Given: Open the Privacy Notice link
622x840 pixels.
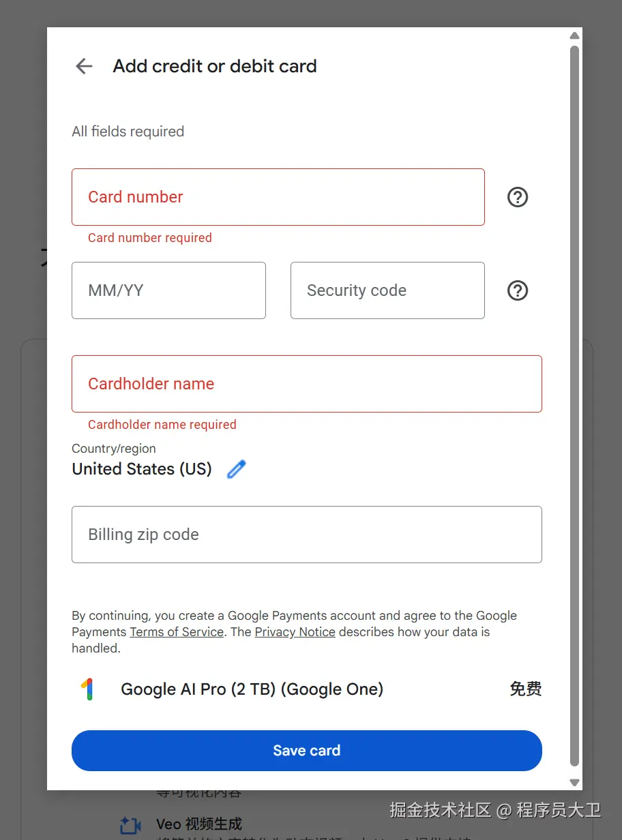Looking at the screenshot, I should tap(295, 632).
